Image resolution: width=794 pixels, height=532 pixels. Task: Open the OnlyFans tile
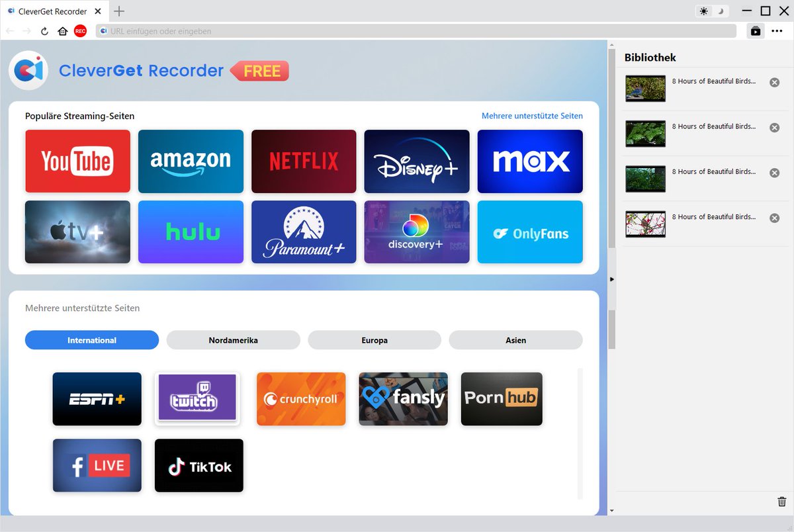click(530, 232)
